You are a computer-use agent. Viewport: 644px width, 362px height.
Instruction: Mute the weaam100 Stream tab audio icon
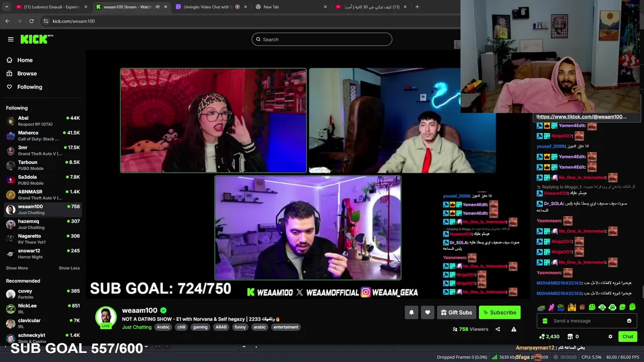click(157, 7)
